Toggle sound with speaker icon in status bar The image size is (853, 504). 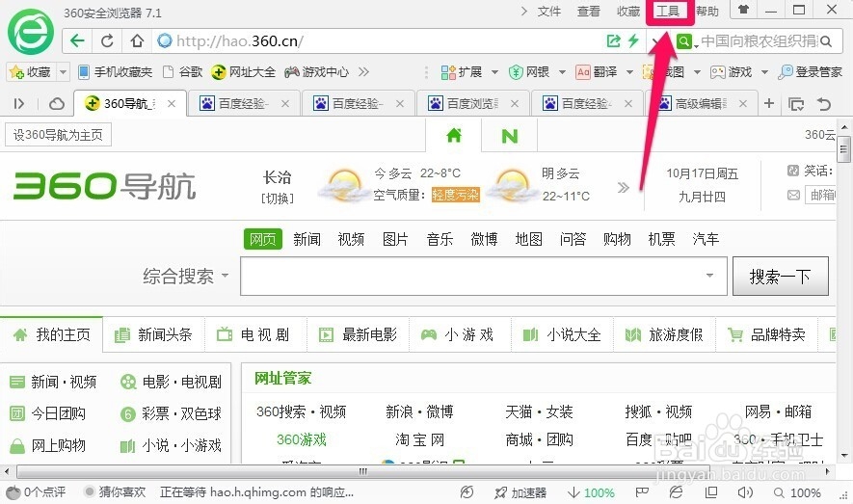pos(745,492)
